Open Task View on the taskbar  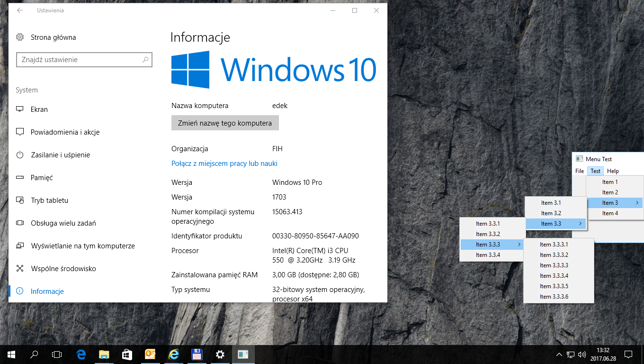(57, 354)
